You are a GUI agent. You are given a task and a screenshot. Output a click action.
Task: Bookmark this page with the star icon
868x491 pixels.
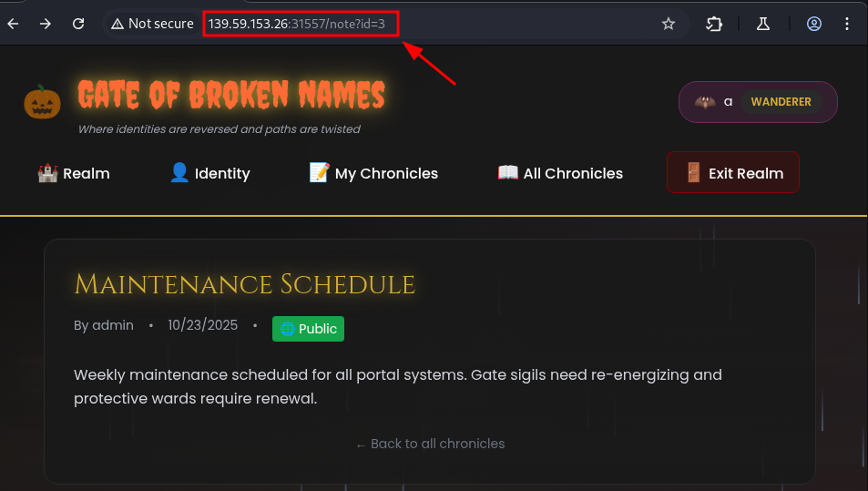669,24
